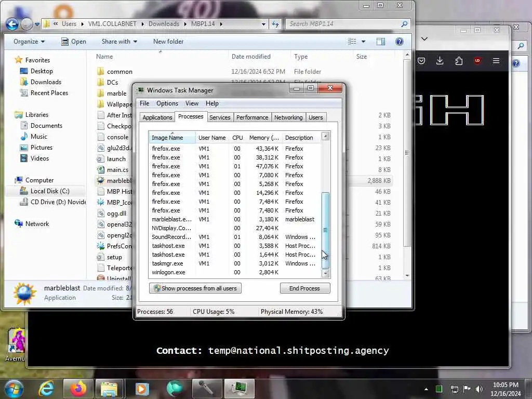Image resolution: width=532 pixels, height=399 pixels.
Task: Switch to the Task Manager taskbar icon
Action: coord(239,389)
